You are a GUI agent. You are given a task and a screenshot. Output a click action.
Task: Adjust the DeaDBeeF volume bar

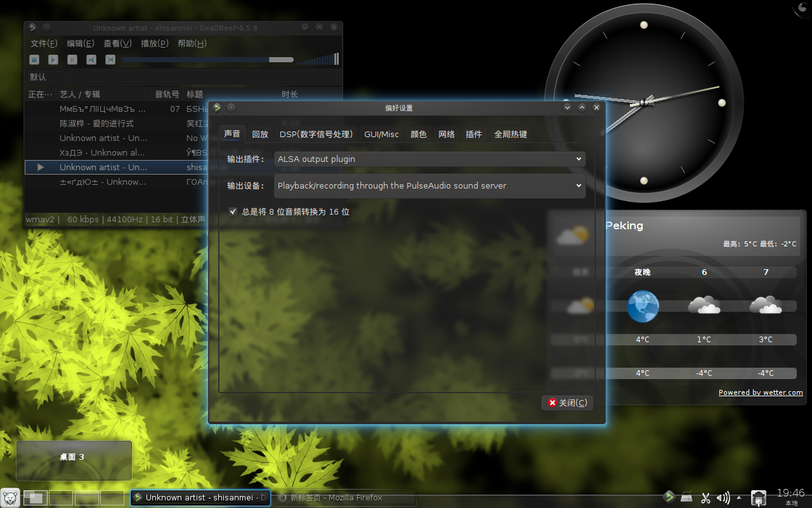(x=318, y=59)
